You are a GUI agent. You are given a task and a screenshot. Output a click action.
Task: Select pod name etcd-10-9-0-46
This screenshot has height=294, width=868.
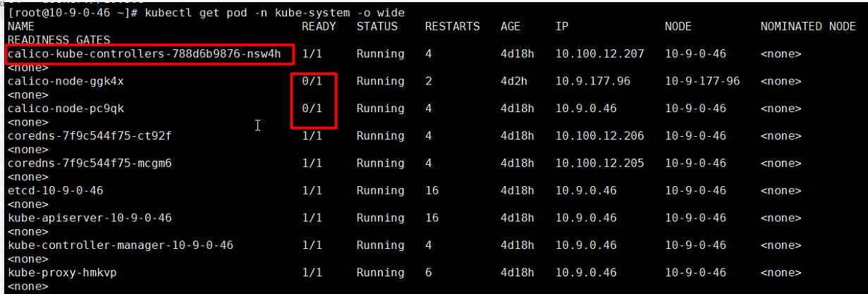(55, 191)
